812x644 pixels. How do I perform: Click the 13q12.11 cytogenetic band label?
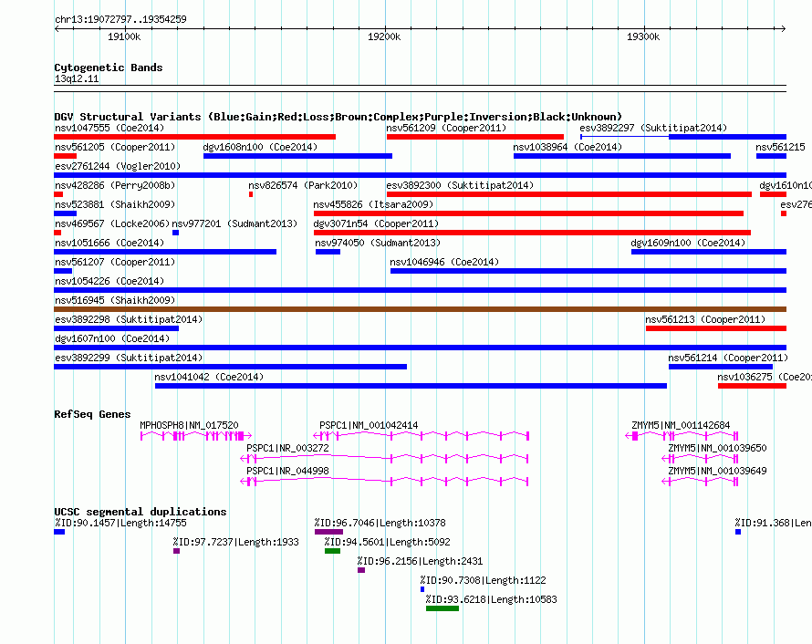pos(77,78)
